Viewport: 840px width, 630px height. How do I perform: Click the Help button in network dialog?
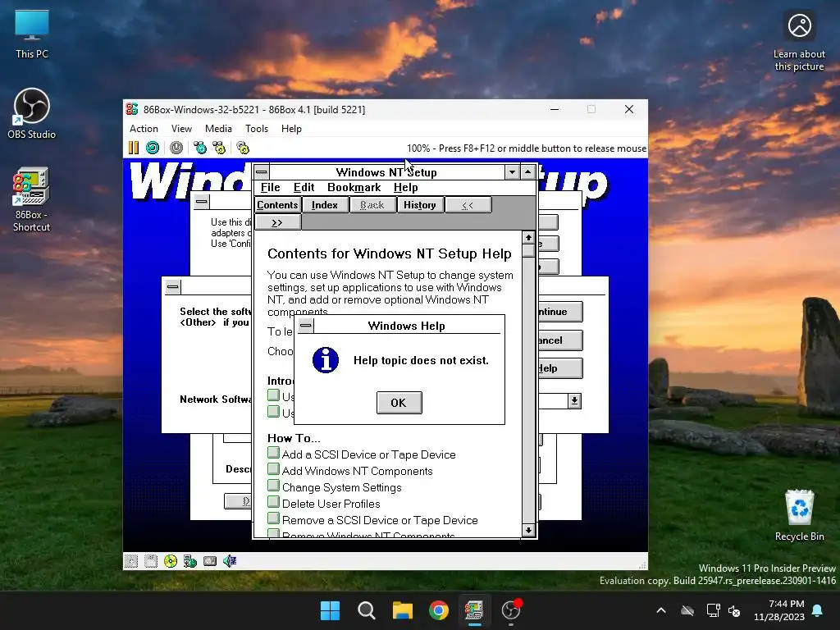559,368
